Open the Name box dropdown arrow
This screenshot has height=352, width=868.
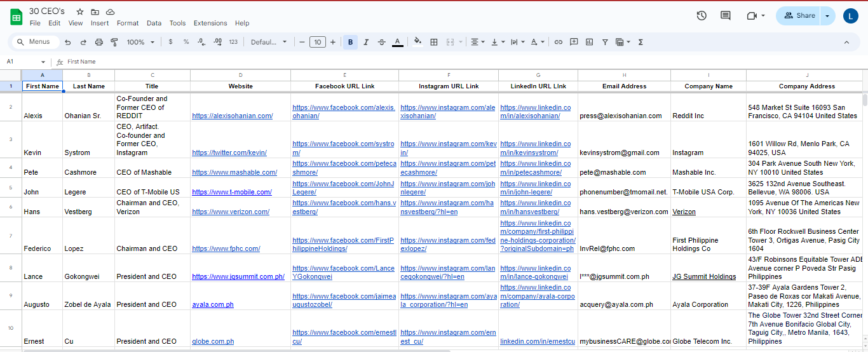point(43,62)
